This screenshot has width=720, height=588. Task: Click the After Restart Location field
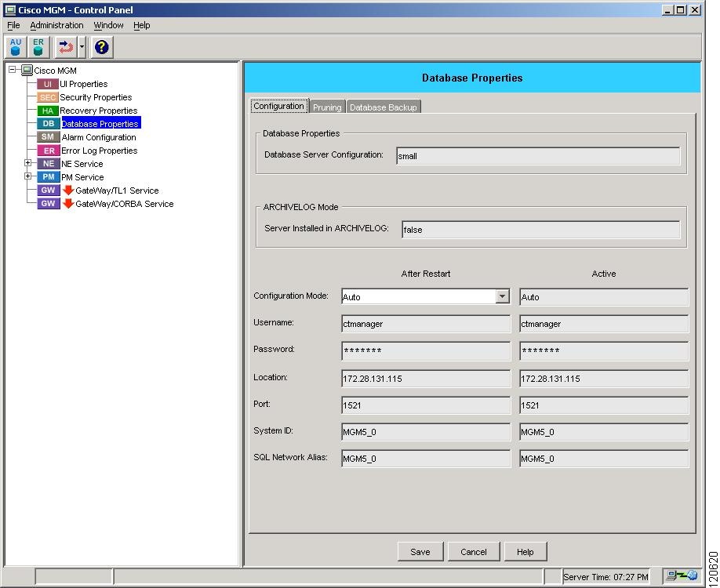tap(425, 379)
